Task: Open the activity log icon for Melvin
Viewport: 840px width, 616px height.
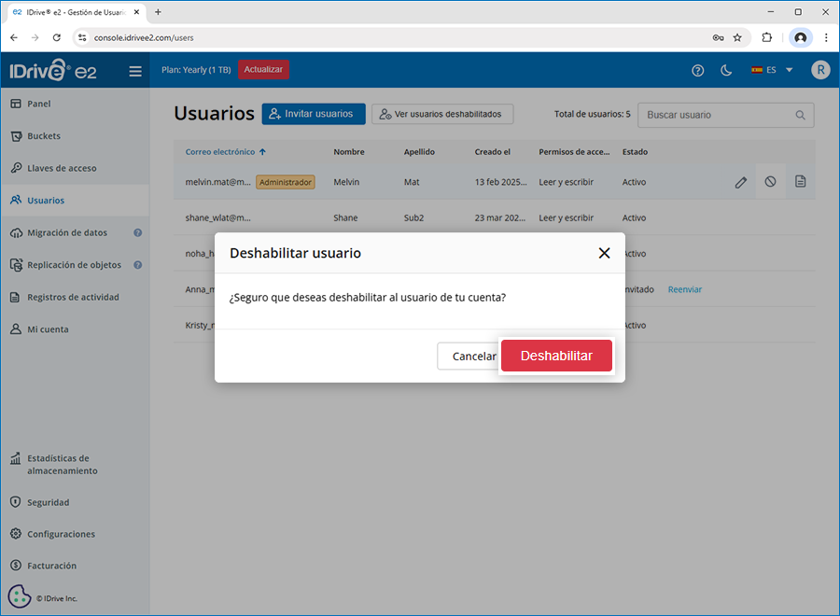Action: coord(800,182)
